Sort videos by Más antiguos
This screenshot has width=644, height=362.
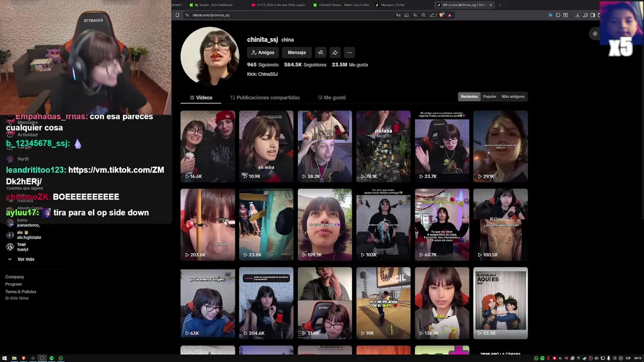(513, 97)
